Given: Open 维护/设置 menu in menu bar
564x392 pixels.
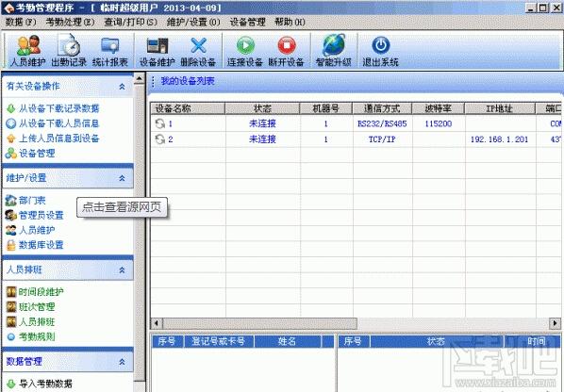Looking at the screenshot, I should click(193, 23).
